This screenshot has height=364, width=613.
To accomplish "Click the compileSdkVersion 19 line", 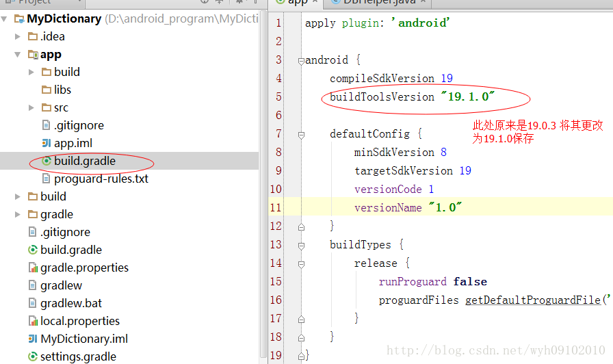I will point(391,78).
